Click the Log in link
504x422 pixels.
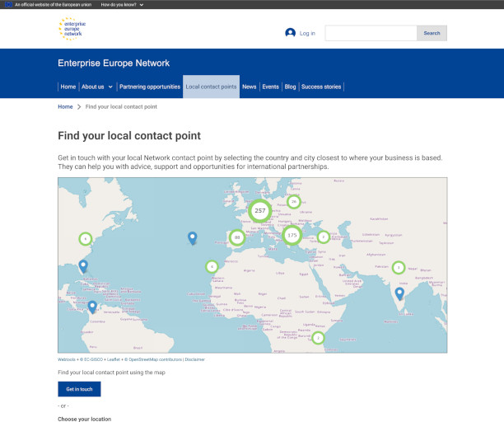pos(307,33)
